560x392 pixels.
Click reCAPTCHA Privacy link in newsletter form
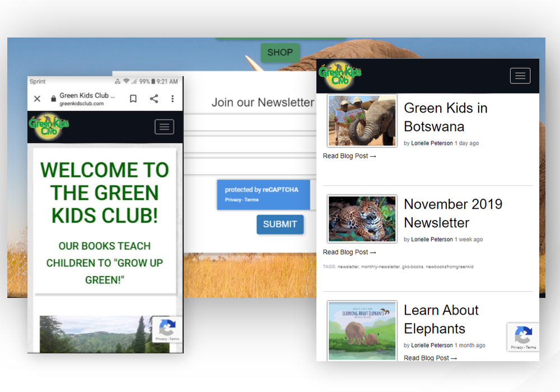click(x=233, y=199)
